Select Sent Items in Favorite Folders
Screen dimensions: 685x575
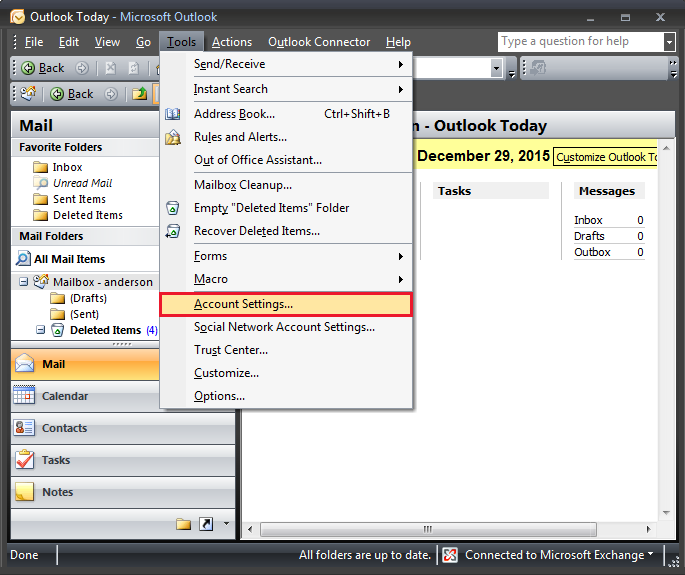tap(80, 199)
